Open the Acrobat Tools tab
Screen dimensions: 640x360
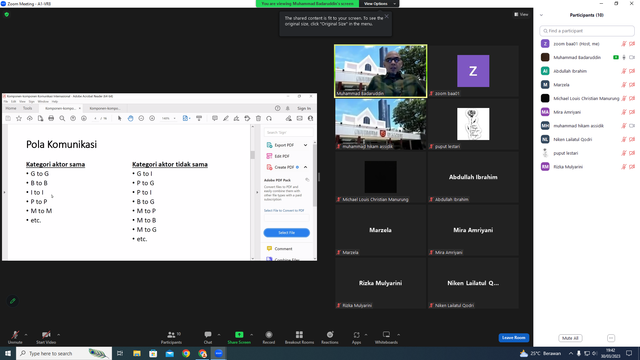[x=27, y=108]
